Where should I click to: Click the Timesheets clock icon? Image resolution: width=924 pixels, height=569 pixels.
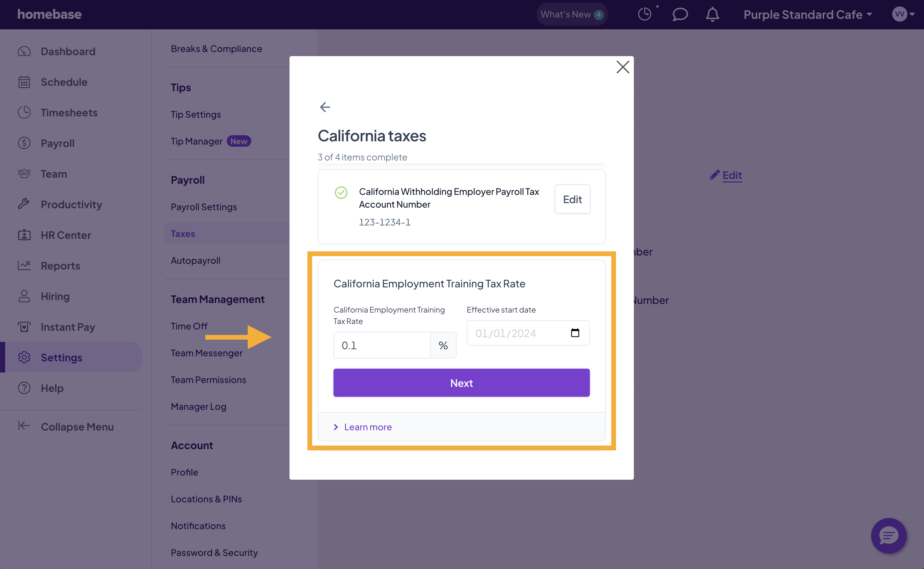24,112
